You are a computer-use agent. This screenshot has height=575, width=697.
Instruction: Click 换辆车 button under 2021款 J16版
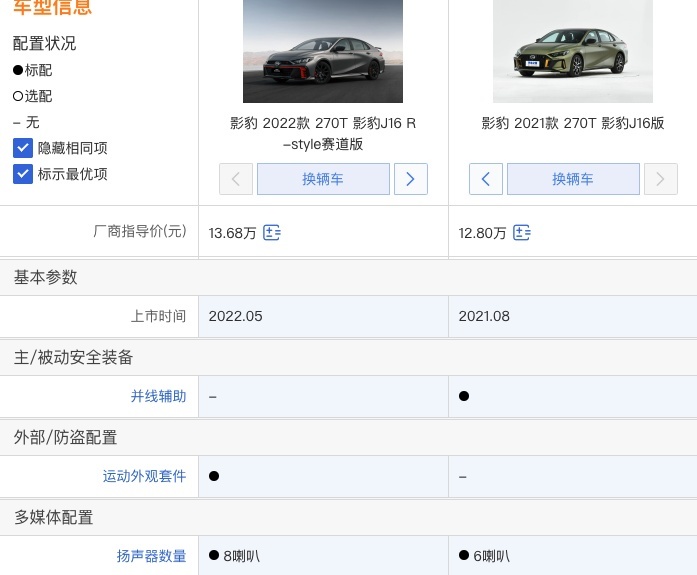pyautogui.click(x=573, y=179)
